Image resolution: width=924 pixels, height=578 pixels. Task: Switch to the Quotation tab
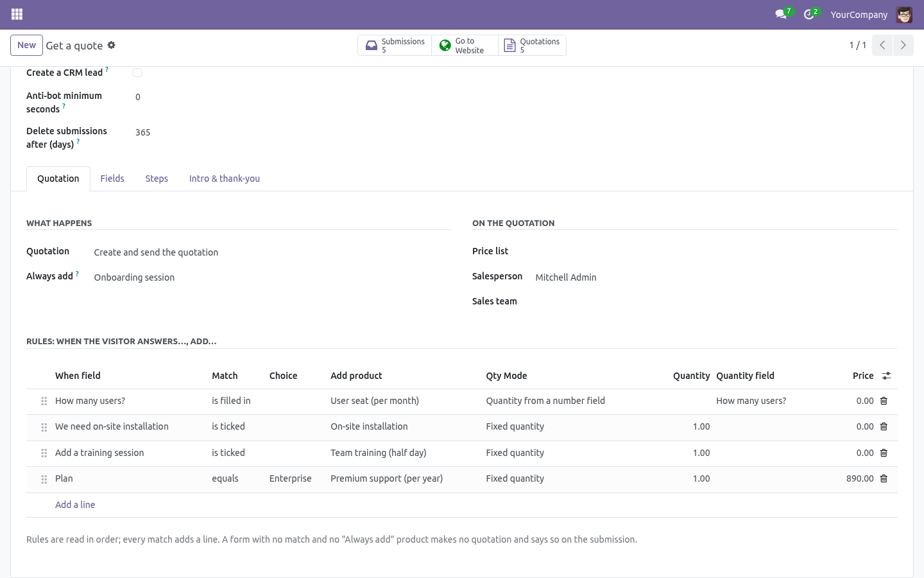(58, 179)
